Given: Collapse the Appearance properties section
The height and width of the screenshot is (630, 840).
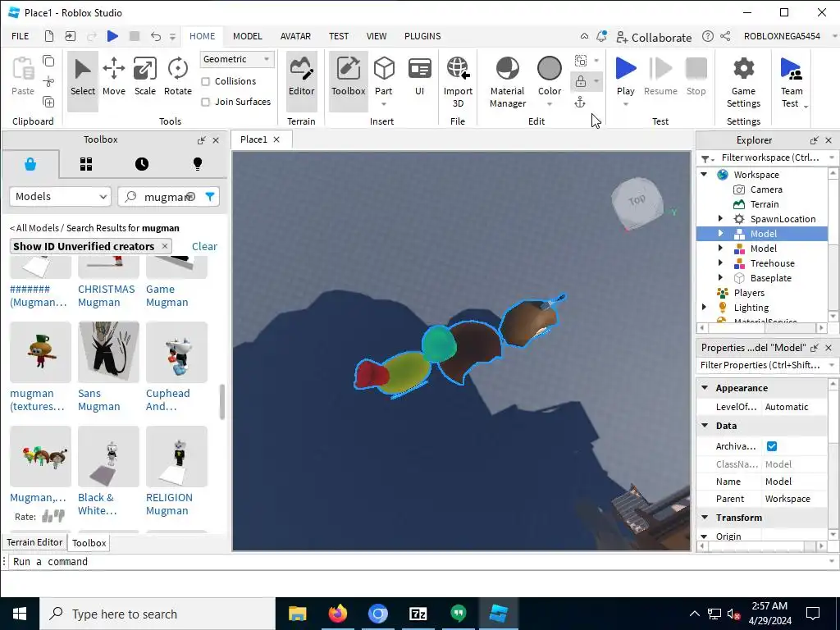Looking at the screenshot, I should pyautogui.click(x=705, y=388).
